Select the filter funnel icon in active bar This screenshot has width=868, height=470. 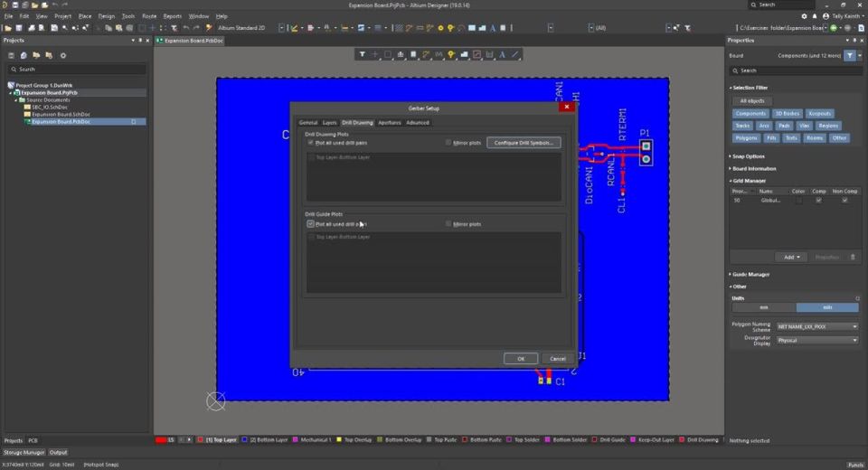(x=362, y=54)
